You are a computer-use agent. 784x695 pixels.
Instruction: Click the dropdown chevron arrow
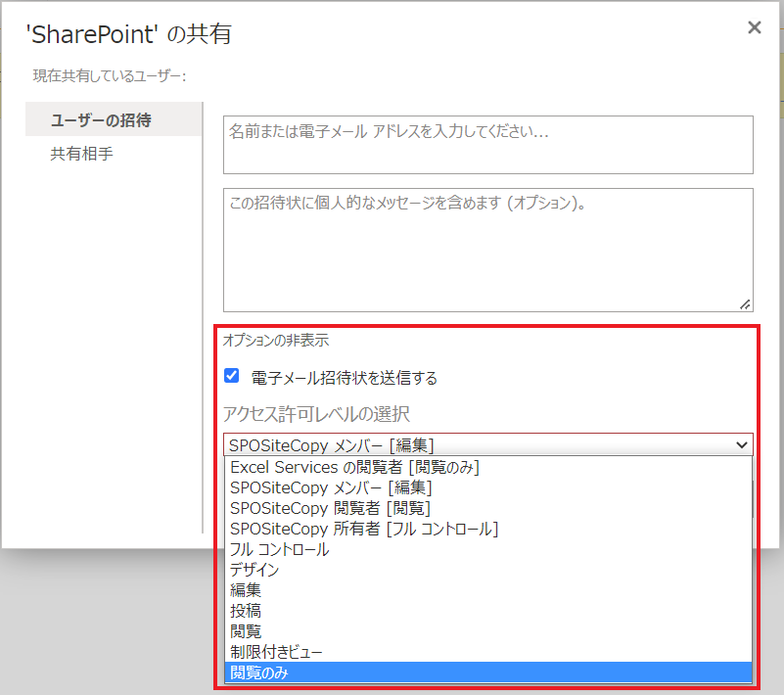click(x=742, y=444)
